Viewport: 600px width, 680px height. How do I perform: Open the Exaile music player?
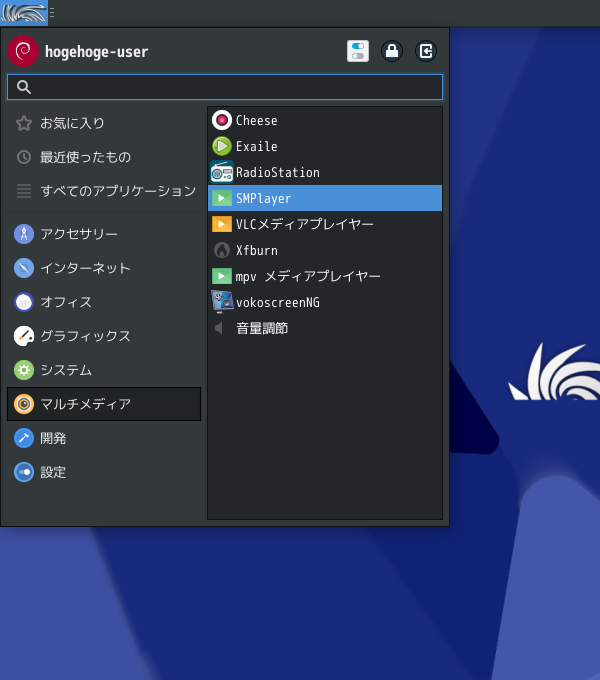click(x=325, y=146)
